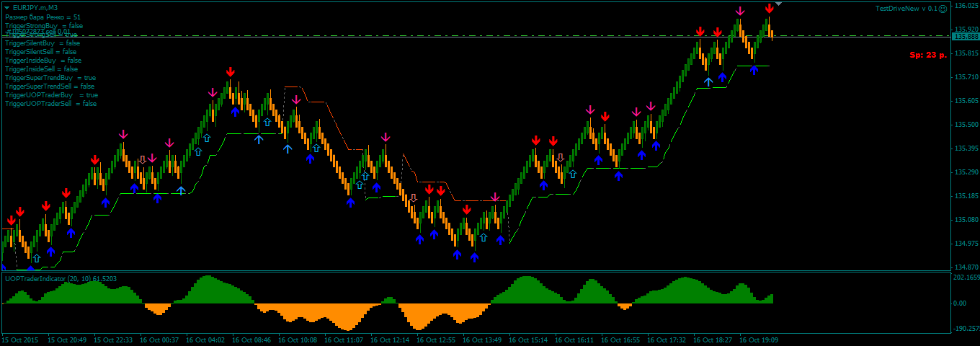The width and height of the screenshot is (980, 346).
Task: Click the 135.500 price scale value
Action: 966,125
